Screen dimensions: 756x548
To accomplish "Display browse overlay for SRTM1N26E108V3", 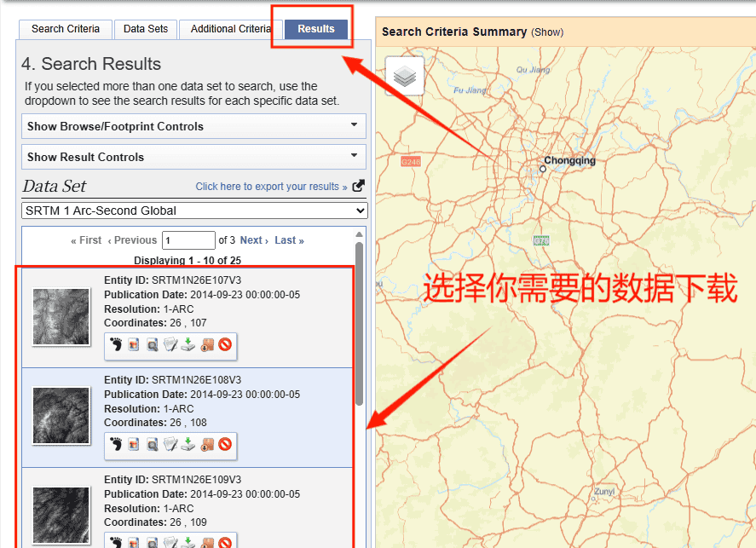I will click(134, 445).
